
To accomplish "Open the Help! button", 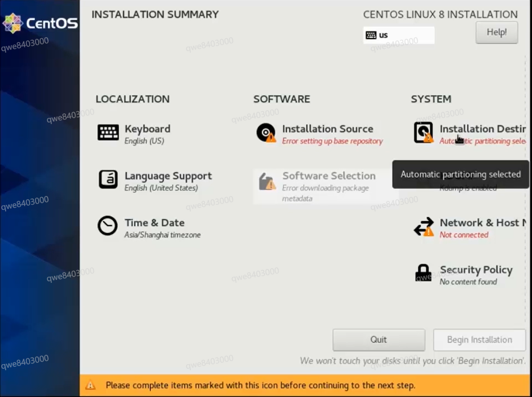I will click(497, 32).
